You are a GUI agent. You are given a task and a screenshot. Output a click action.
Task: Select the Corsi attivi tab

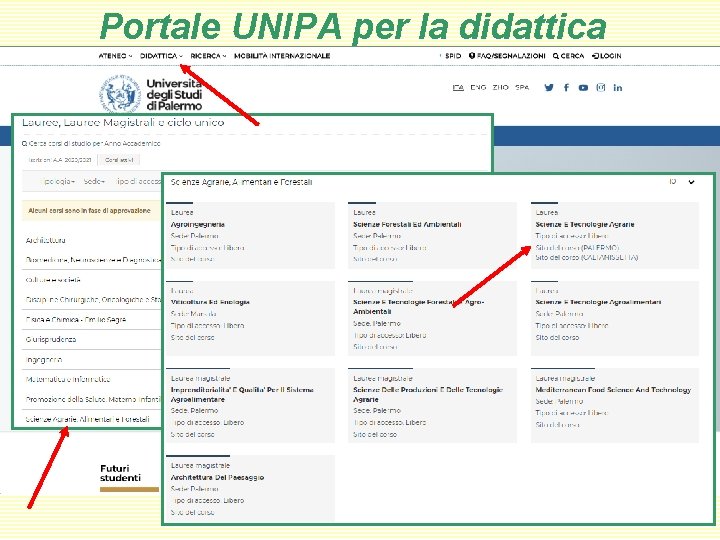(119, 160)
